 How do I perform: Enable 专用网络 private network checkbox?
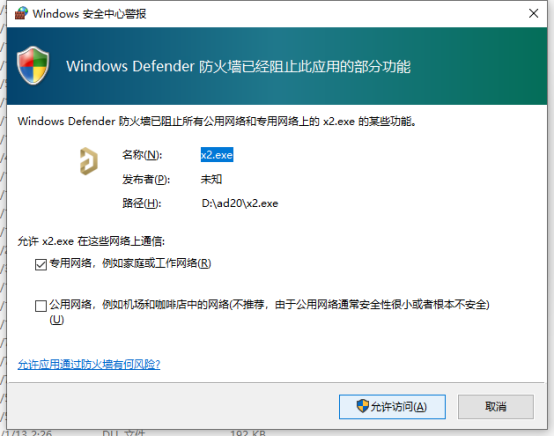[x=41, y=264]
